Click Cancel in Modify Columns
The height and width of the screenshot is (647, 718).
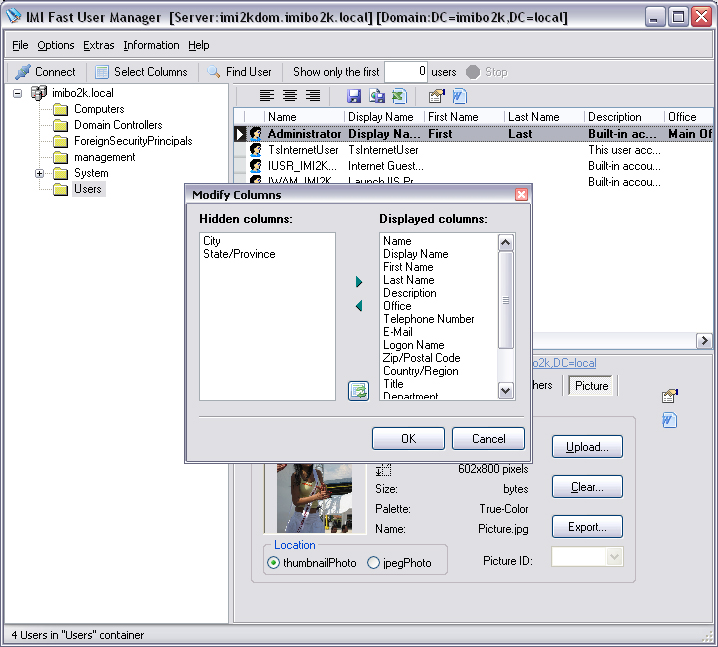point(488,439)
